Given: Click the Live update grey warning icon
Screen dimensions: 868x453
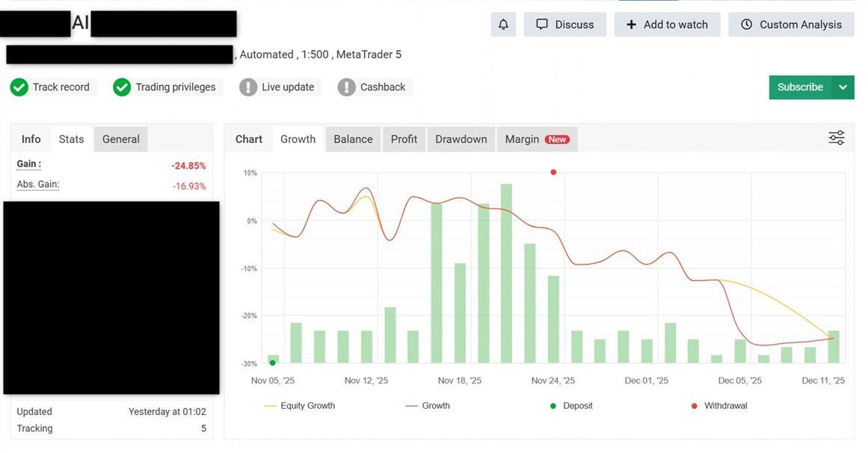Looking at the screenshot, I should coord(248,87).
